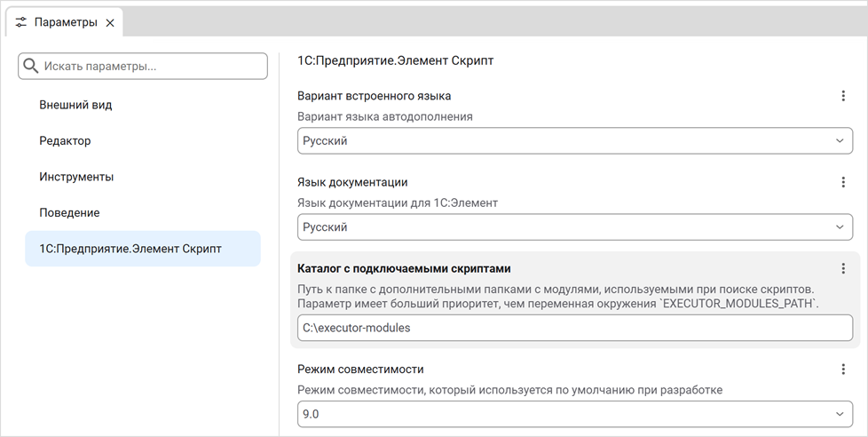Screen dimensions: 868x437
Task: Open kebab menu for Режим совместимости
Action: tap(843, 369)
